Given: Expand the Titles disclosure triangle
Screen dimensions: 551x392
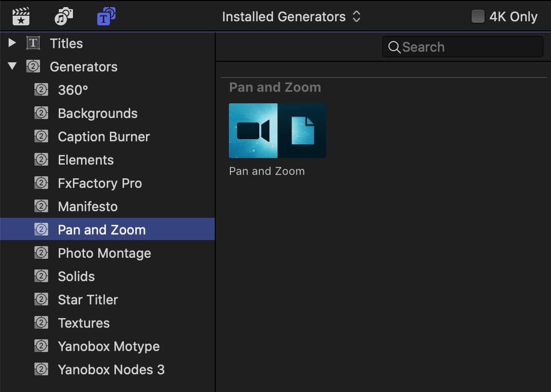Looking at the screenshot, I should [12, 44].
